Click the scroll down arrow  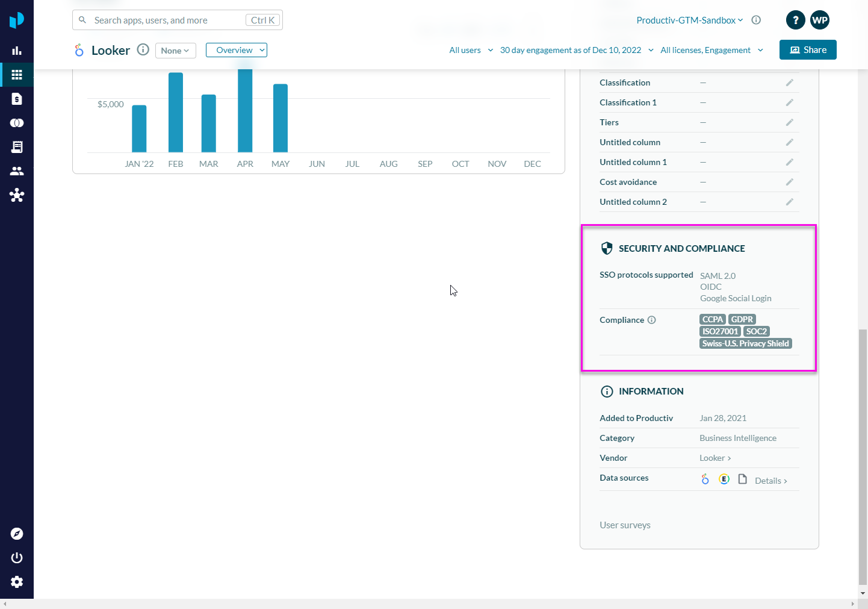[863, 593]
